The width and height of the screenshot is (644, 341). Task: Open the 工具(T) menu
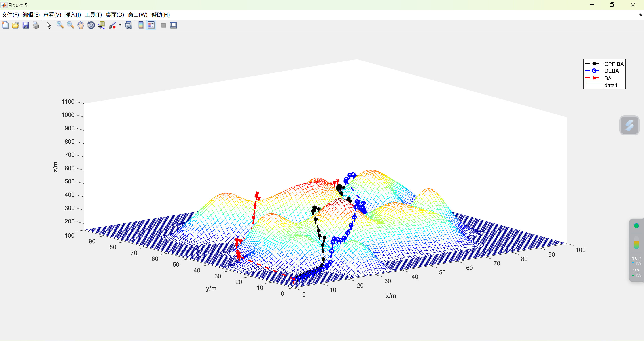[93, 15]
